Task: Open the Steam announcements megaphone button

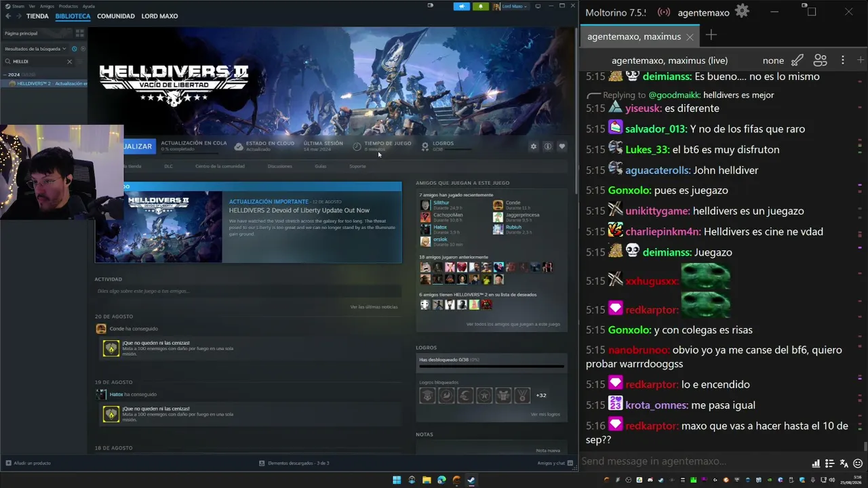Action: [462, 6]
